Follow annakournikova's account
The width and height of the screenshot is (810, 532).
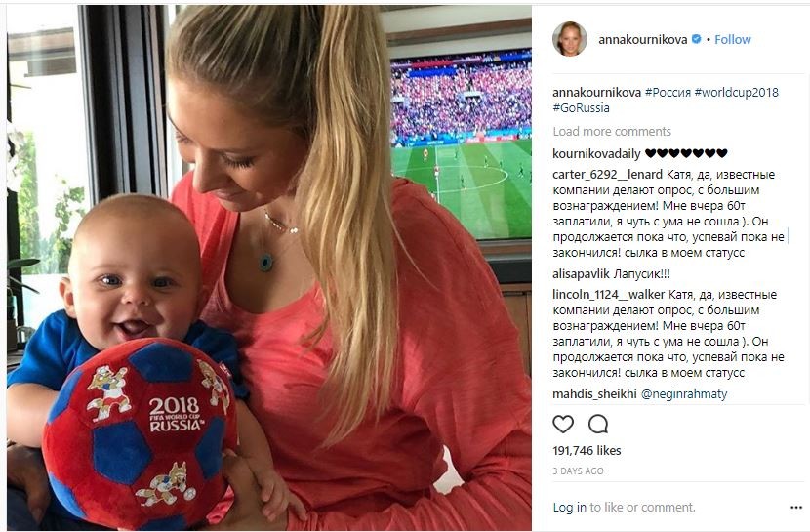(733, 39)
